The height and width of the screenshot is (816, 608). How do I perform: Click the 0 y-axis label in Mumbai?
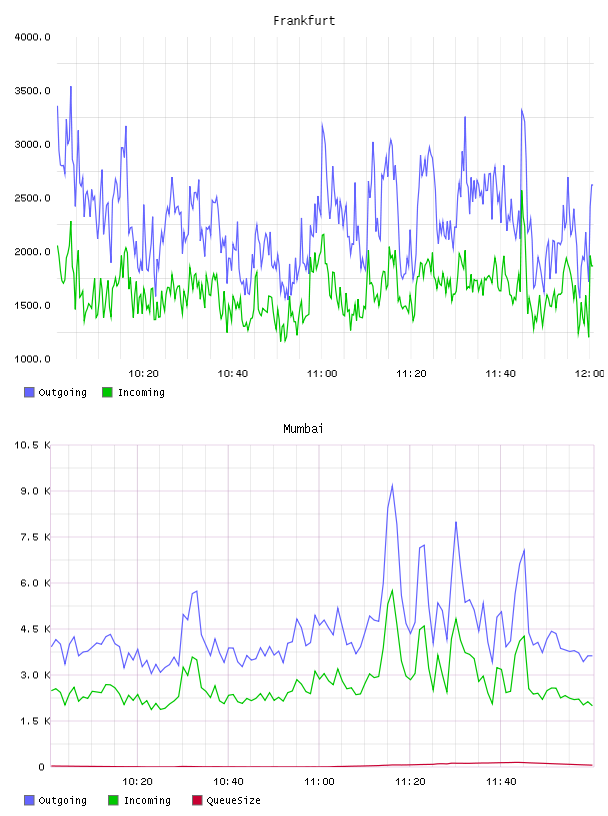coord(42,767)
